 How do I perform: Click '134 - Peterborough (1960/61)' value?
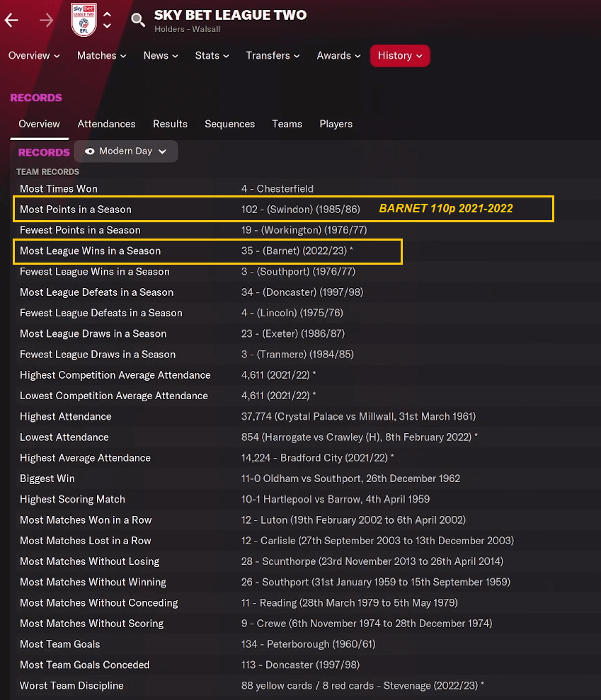(x=309, y=644)
